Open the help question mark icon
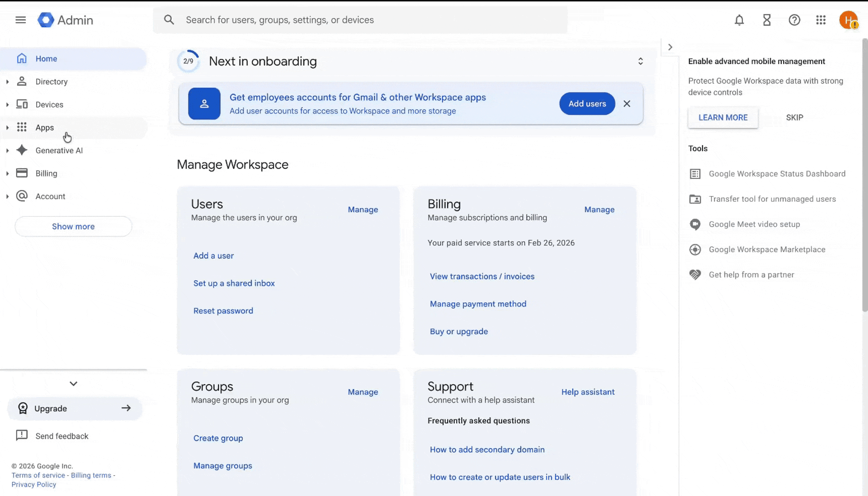The width and height of the screenshot is (868, 496). (794, 20)
